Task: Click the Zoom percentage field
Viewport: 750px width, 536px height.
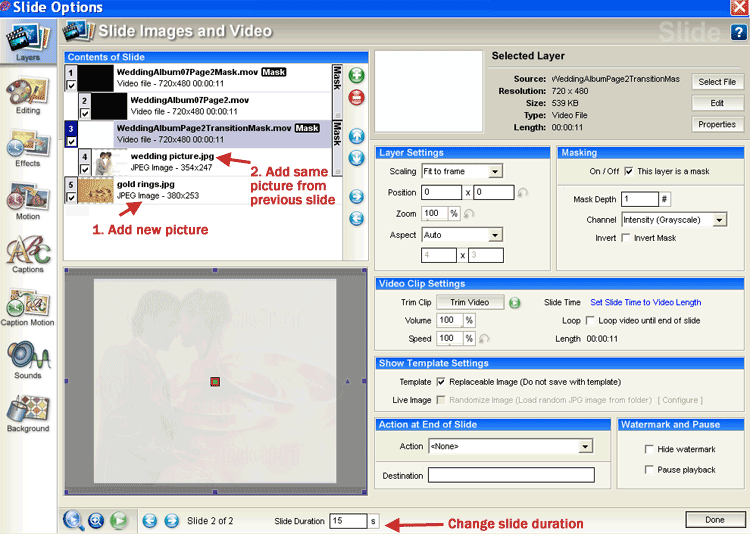Action: click(435, 213)
